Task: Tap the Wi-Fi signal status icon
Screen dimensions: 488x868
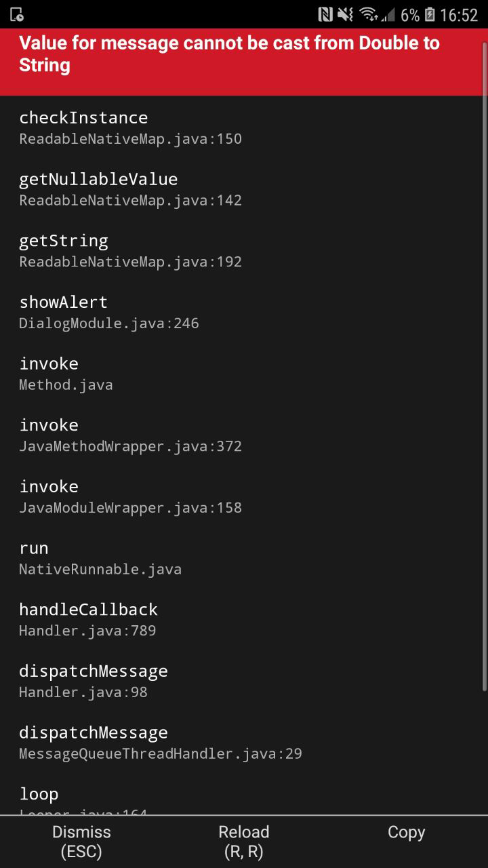Action: coord(368,14)
